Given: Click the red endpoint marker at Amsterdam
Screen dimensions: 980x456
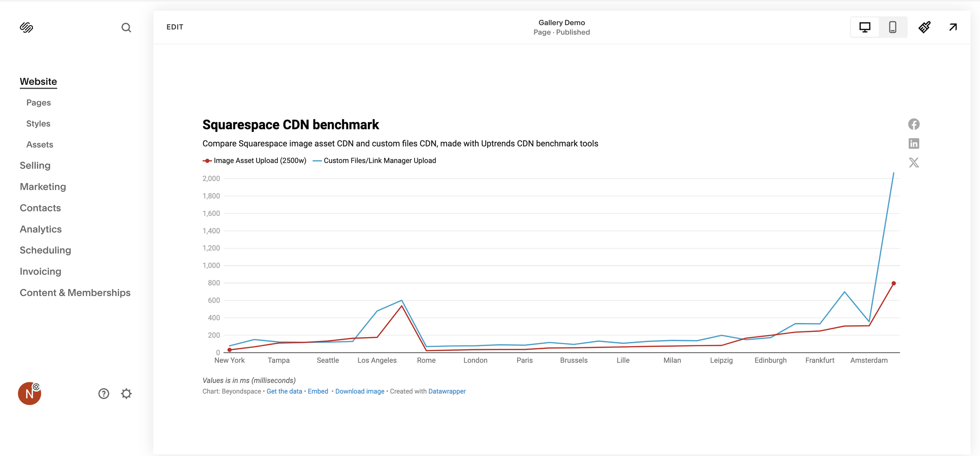Looking at the screenshot, I should tap(894, 283).
